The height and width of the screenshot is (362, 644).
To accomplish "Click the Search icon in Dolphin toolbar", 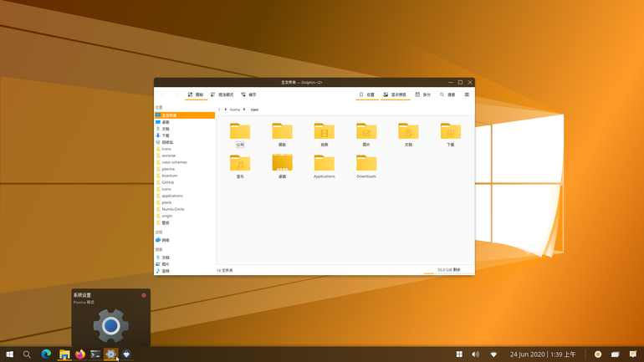I will coord(442,94).
